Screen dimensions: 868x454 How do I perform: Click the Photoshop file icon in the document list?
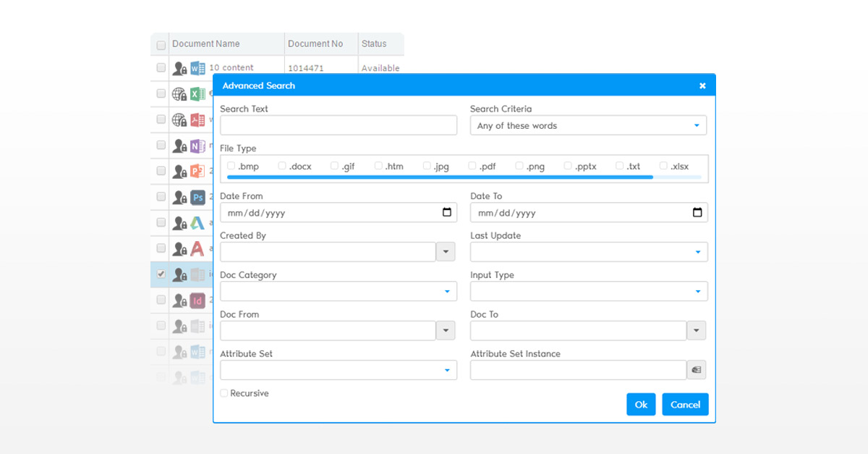[x=197, y=196]
